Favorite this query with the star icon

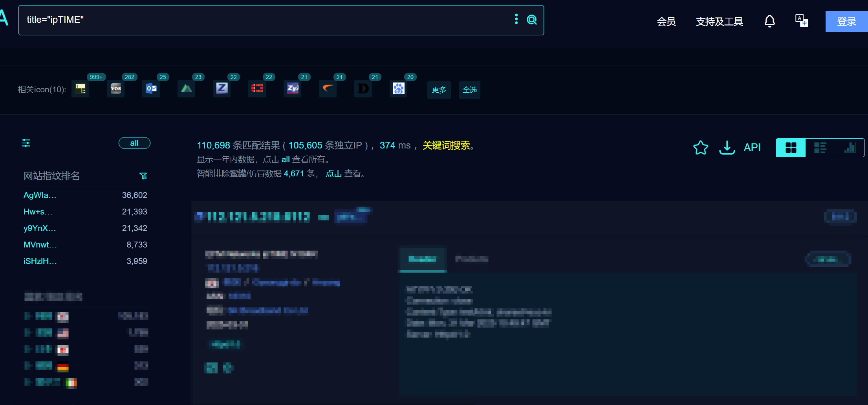point(701,148)
